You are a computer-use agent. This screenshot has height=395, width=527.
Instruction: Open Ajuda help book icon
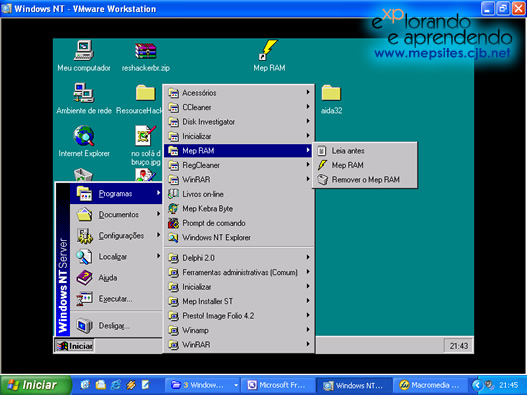(x=84, y=278)
